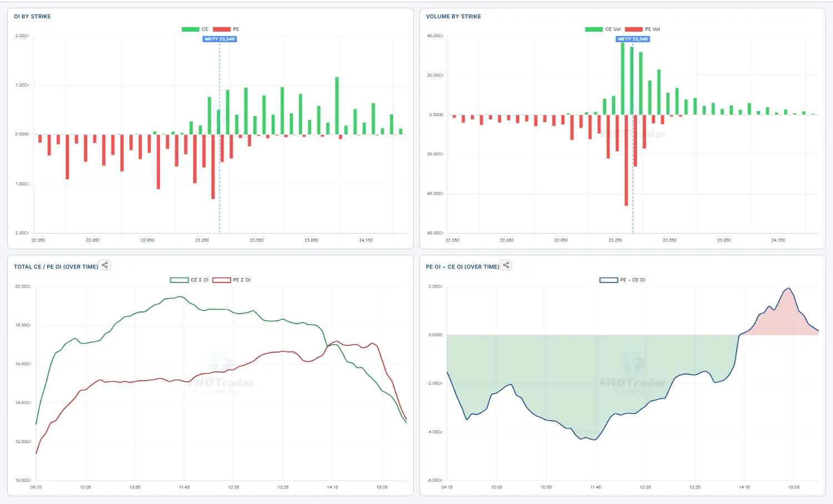
Task: Click TOTAL CE / PE OI (OVER TIME) title
Action: pyautogui.click(x=56, y=267)
